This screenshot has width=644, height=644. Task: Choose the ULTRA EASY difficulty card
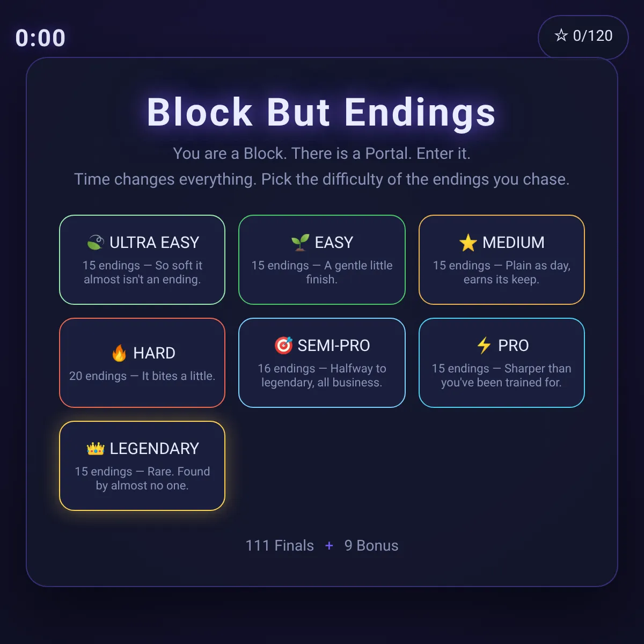(142, 260)
